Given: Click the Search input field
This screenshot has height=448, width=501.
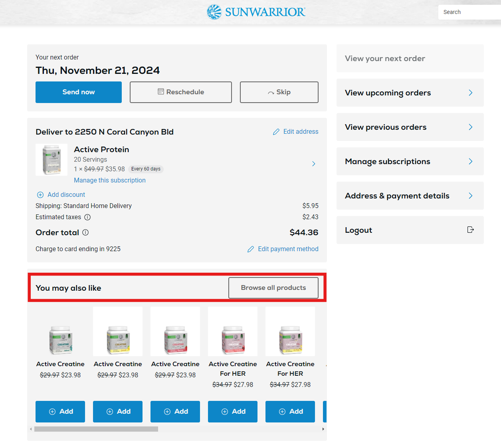Looking at the screenshot, I should [x=469, y=12].
